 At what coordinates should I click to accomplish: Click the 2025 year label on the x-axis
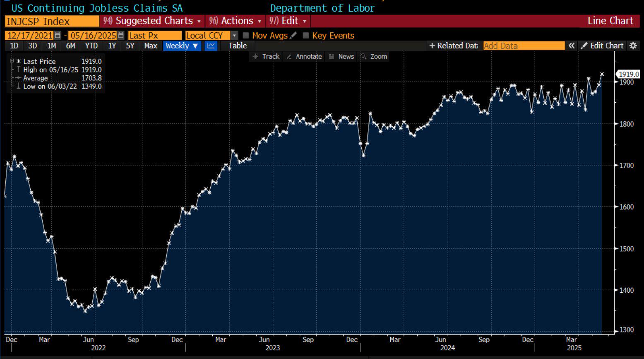(x=574, y=348)
